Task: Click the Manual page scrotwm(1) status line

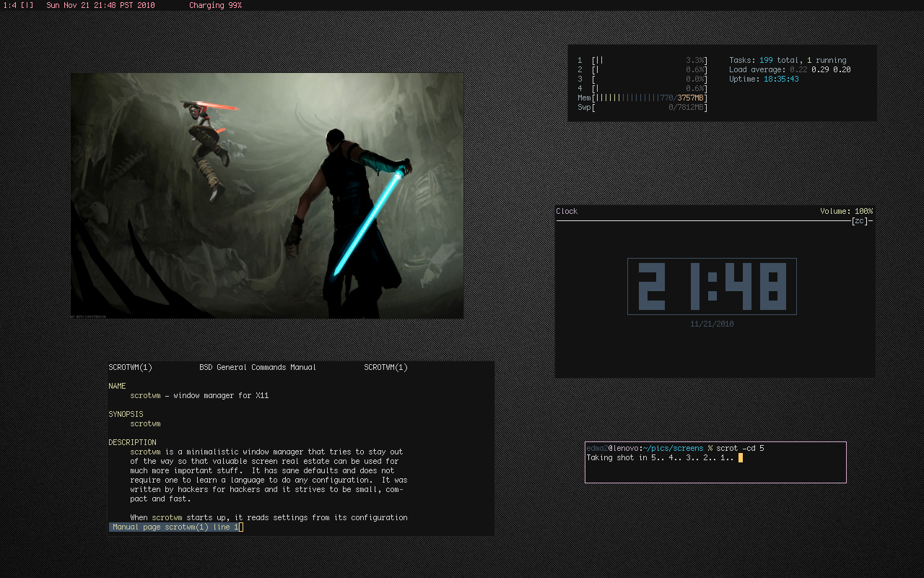Action: click(x=175, y=527)
